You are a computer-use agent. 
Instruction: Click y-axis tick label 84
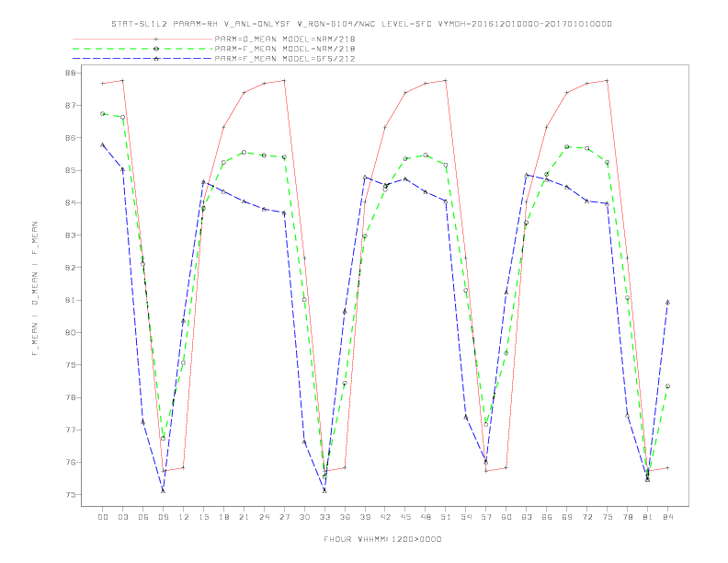click(70, 203)
